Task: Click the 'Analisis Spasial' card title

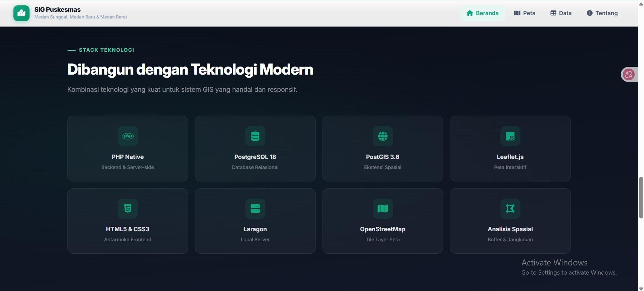Action: [x=510, y=229]
